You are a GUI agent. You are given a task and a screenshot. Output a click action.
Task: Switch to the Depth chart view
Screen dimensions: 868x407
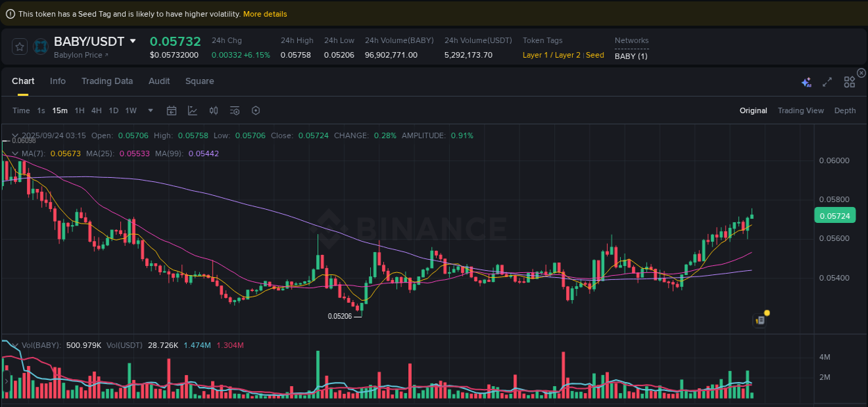[845, 110]
